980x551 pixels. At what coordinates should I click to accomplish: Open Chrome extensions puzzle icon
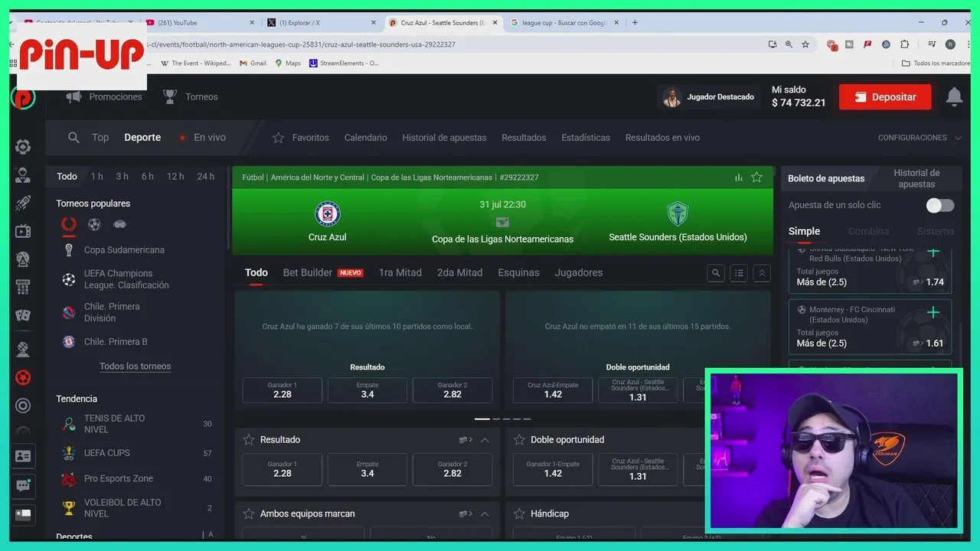click(904, 44)
